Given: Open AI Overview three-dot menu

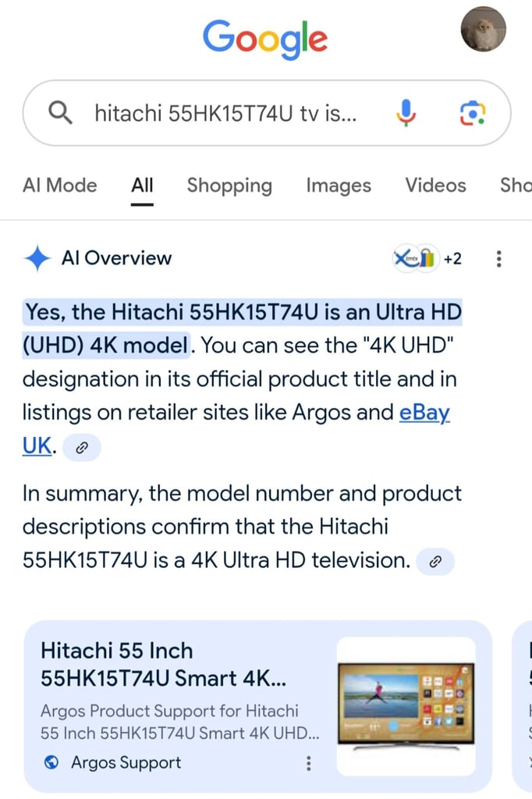Looking at the screenshot, I should tap(499, 259).
